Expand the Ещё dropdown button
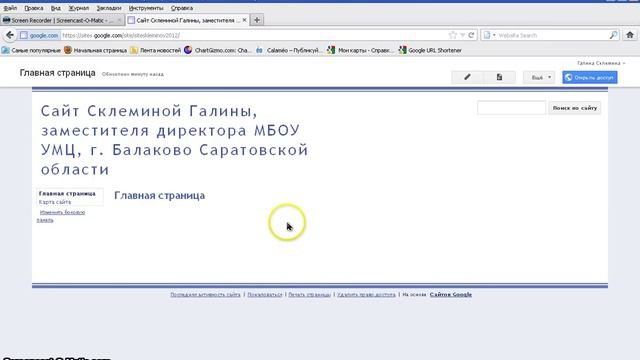The image size is (640, 360). 539,77
